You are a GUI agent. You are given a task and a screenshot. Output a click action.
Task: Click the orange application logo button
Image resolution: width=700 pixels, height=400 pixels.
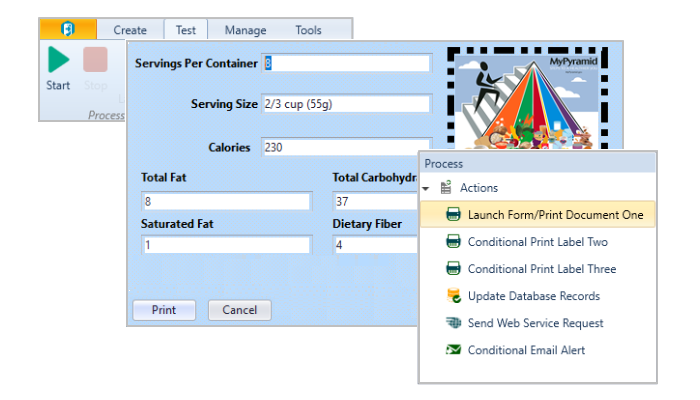68,30
